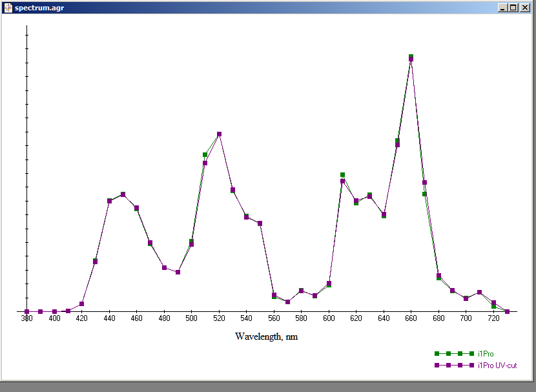Click the data point at 420 nm
Image resolution: width=536 pixels, height=392 pixels.
[x=82, y=304]
